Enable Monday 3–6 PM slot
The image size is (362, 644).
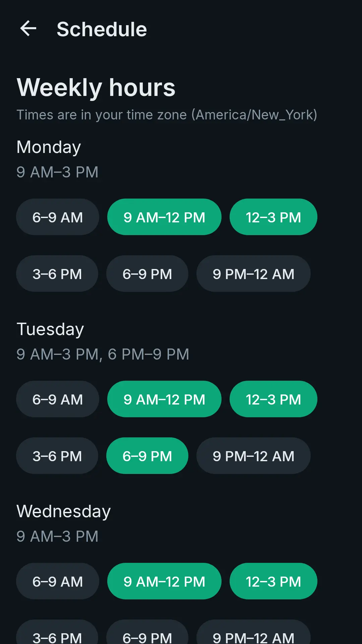57,274
